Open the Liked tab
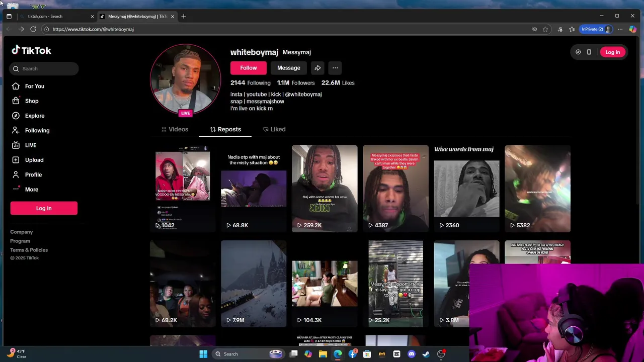644x362 pixels. (274, 129)
